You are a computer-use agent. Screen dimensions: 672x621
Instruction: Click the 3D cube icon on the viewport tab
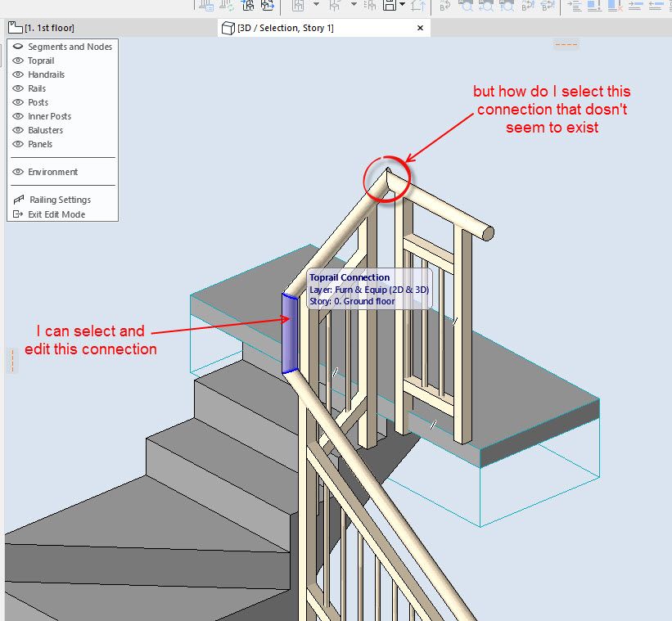[x=228, y=27]
